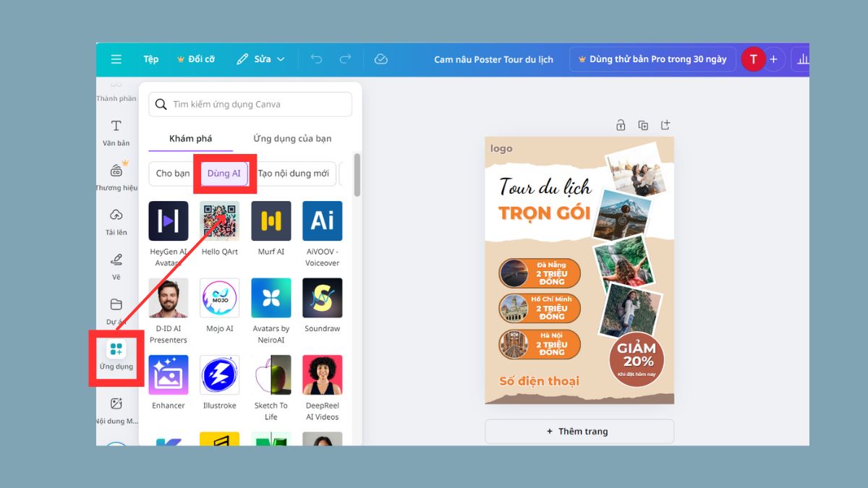Viewport: 868px width, 488px height.
Task: Select the TRỌN GÓI orange heading
Action: (544, 213)
